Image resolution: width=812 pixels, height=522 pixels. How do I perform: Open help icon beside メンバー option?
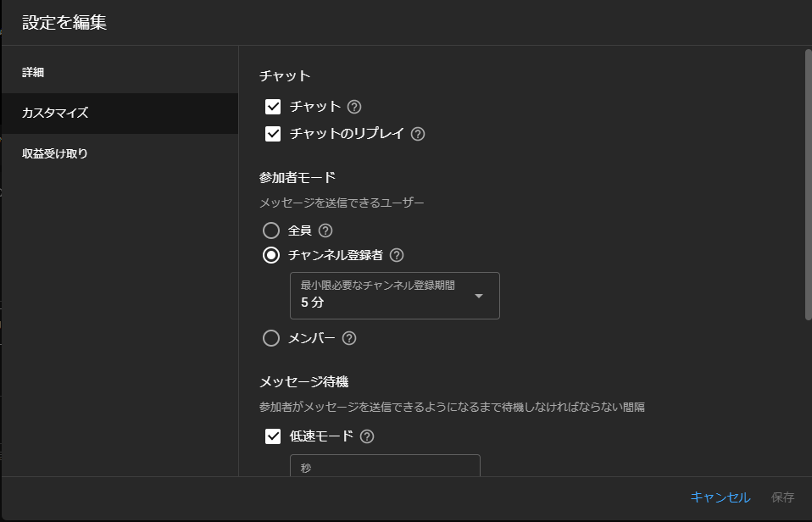pos(349,339)
